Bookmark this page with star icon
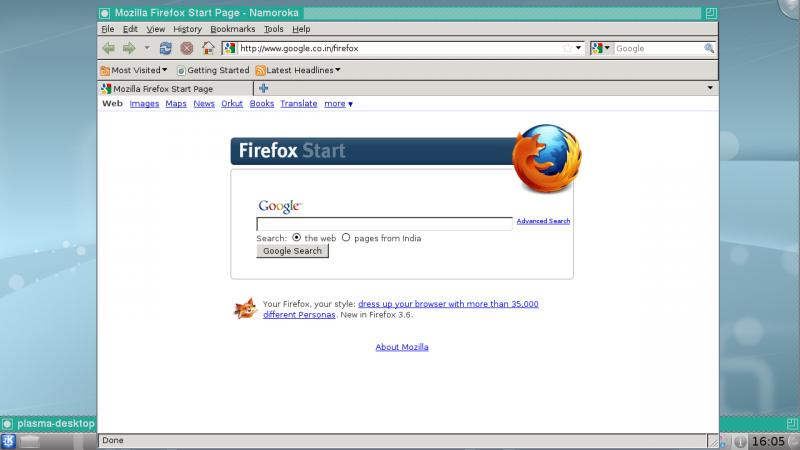800x450 pixels. click(567, 48)
